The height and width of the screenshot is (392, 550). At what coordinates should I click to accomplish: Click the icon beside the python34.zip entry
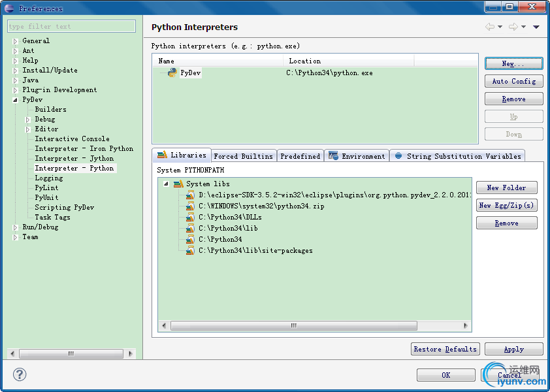190,206
